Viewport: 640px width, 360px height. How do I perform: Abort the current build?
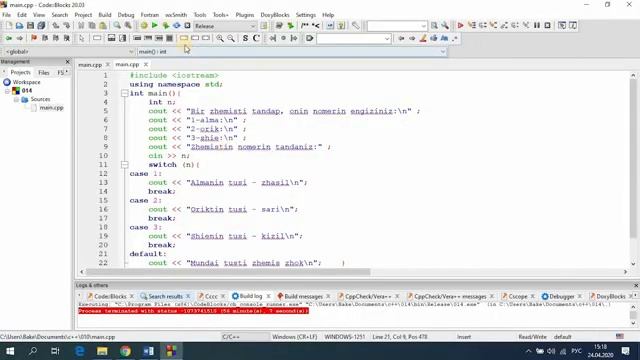[187, 25]
